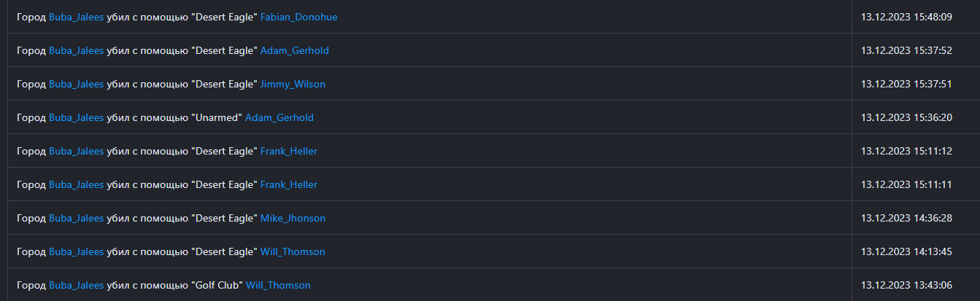The height and width of the screenshot is (301, 980).
Task: Select the 13.12.2023 15:36:20 timestamp
Action: click(906, 117)
